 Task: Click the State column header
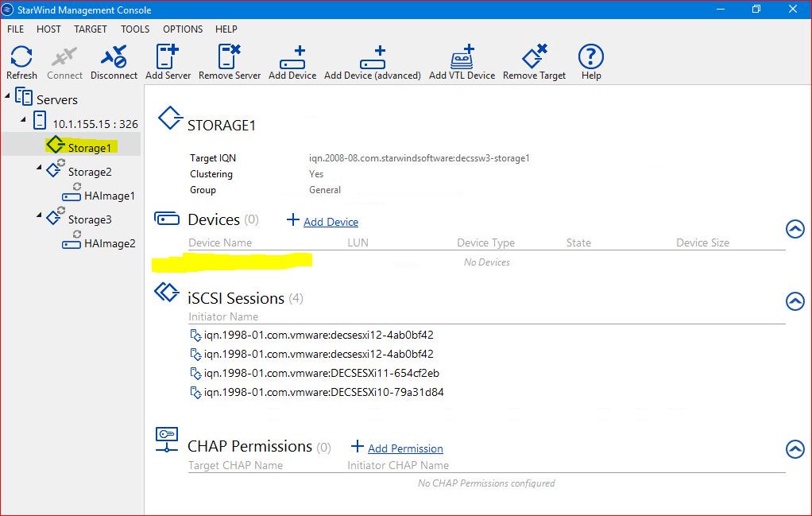tap(578, 242)
